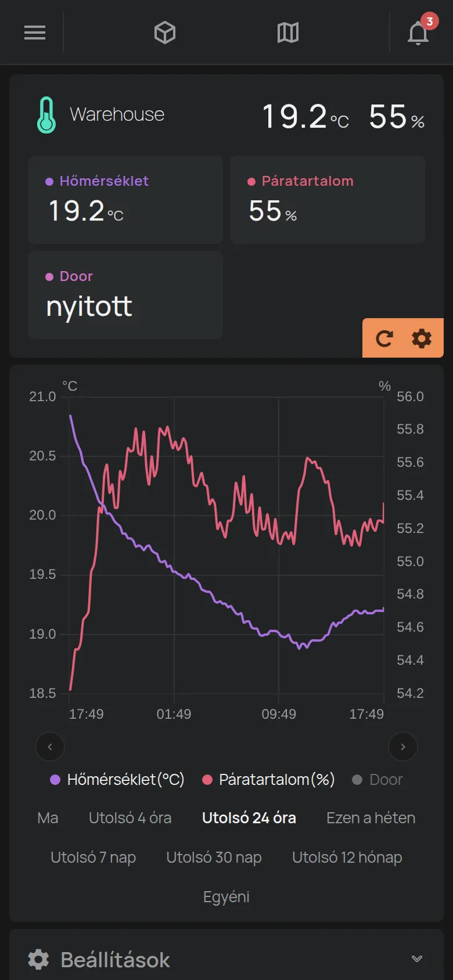Refresh sensor data with orange reload icon
The image size is (453, 980).
(x=384, y=338)
